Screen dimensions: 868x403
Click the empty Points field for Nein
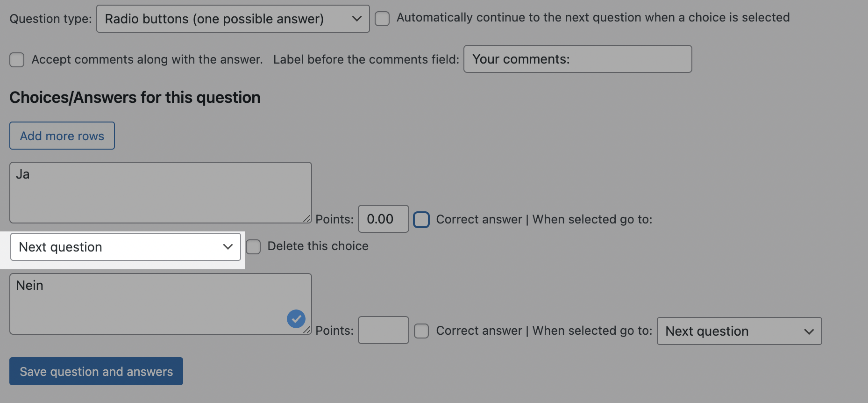(383, 330)
